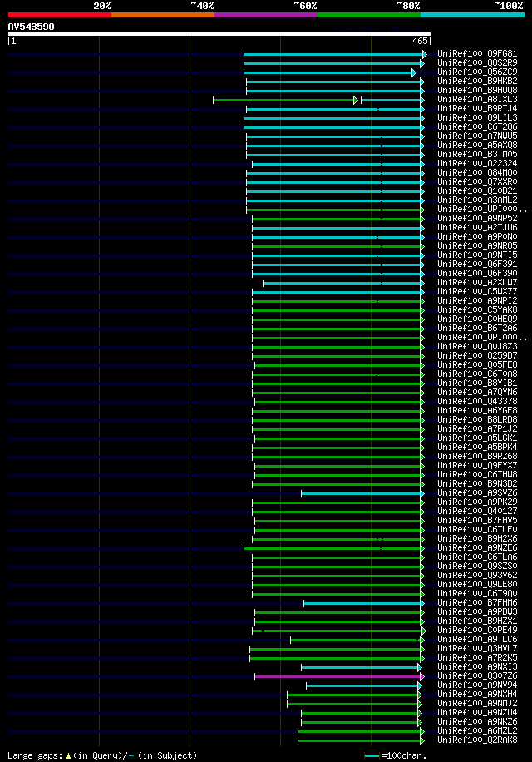Select the UniRef100_A9TLC6 label
The width and height of the screenshot is (532, 762).
click(x=477, y=640)
